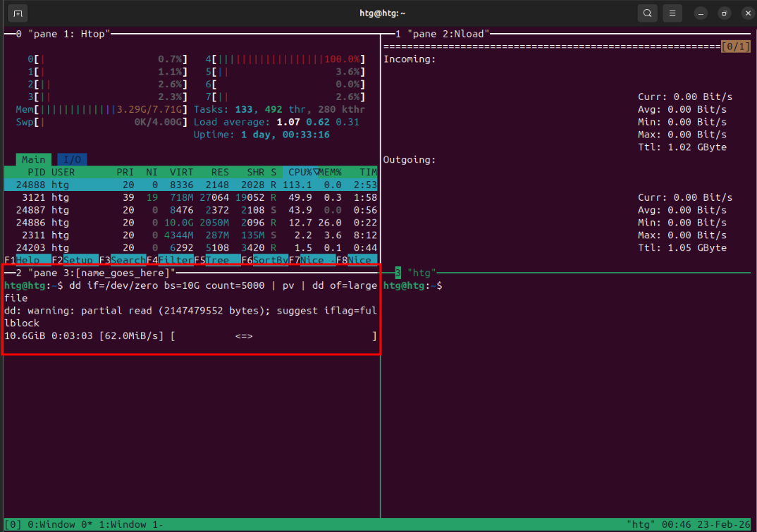Click the nload [0/1] device indicator
The width and height of the screenshot is (757, 532).
click(x=736, y=47)
